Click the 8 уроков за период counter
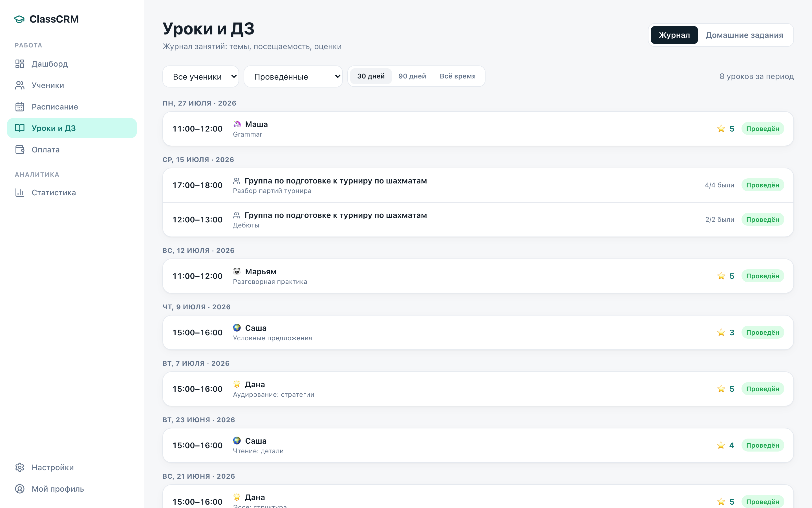The height and width of the screenshot is (508, 812). click(756, 76)
